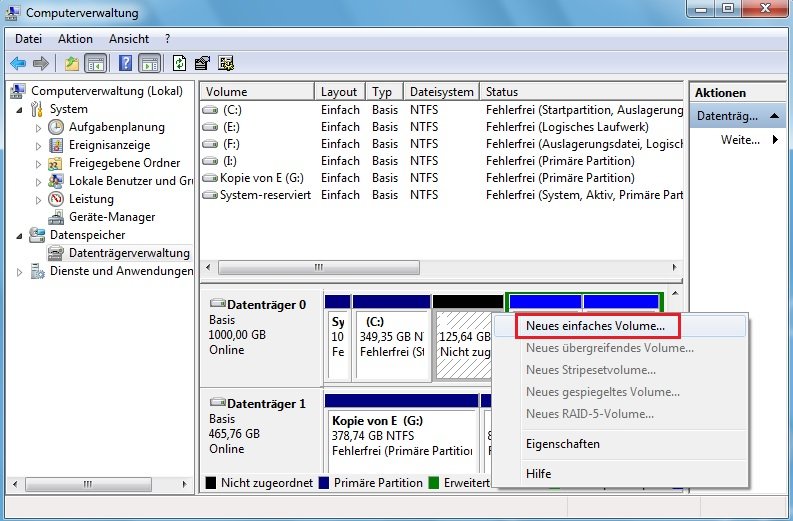Click the Primäre Partition blue legend swatch
The height and width of the screenshot is (521, 793).
(324, 483)
